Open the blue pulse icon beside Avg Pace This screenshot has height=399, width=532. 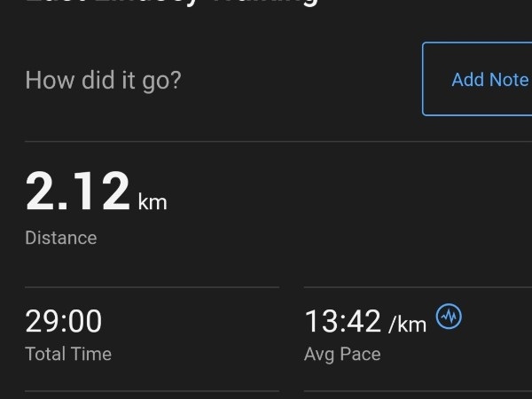pos(449,317)
